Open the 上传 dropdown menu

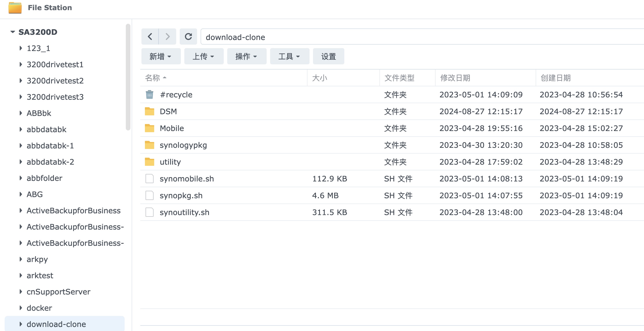coord(204,56)
